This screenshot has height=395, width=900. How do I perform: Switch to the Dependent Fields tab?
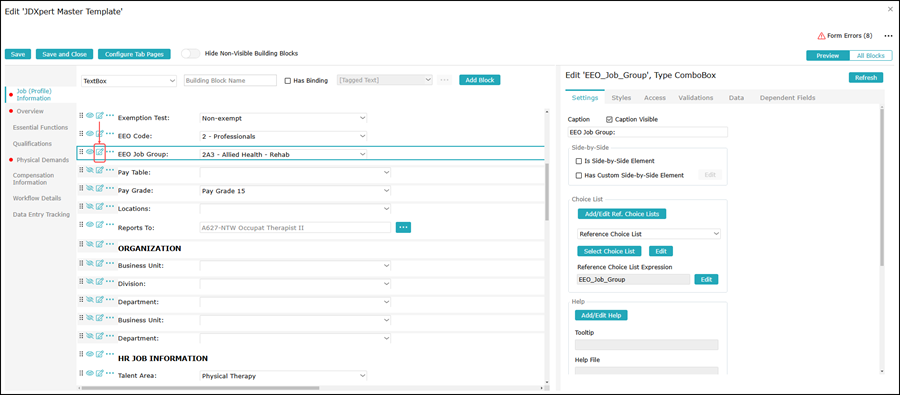[788, 98]
